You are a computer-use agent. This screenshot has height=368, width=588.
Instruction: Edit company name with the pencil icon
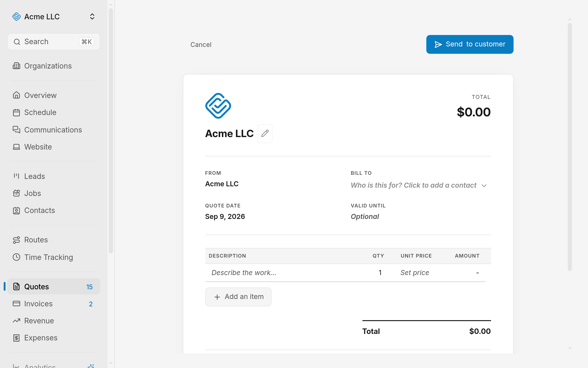click(265, 133)
